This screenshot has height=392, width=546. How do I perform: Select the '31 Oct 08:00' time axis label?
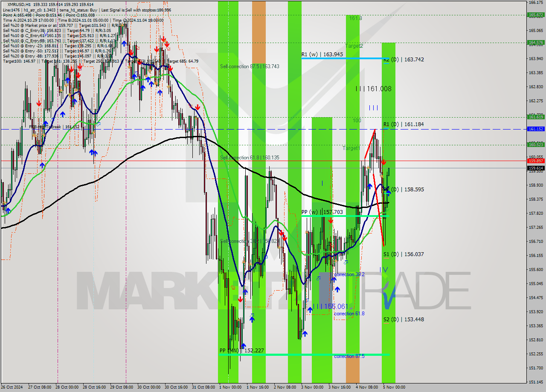pos(203,387)
